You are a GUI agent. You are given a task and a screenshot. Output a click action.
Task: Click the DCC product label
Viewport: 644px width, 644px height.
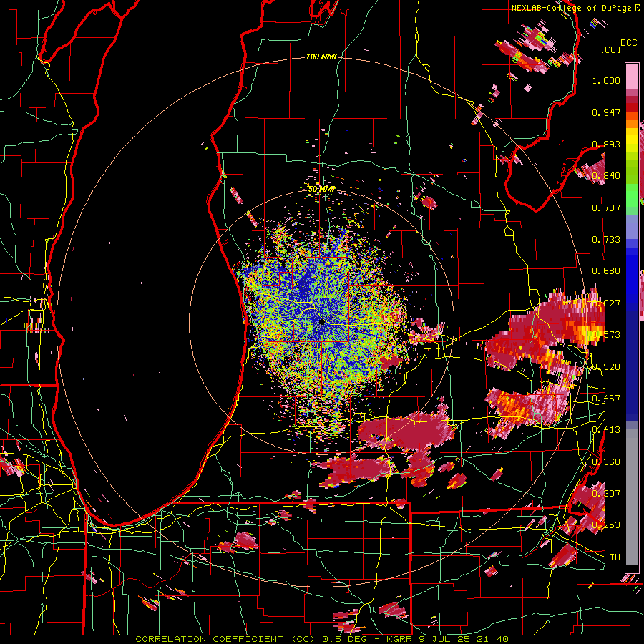629,43
